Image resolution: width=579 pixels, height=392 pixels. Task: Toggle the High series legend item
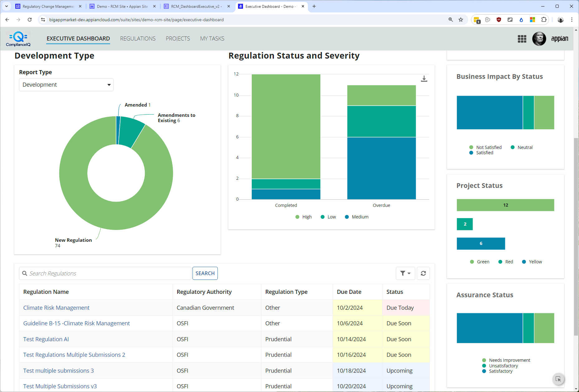point(304,217)
